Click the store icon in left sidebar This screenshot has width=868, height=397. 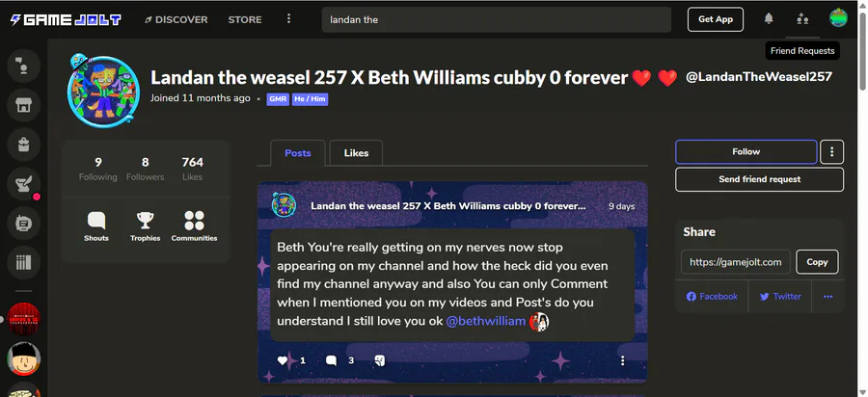coord(23,105)
